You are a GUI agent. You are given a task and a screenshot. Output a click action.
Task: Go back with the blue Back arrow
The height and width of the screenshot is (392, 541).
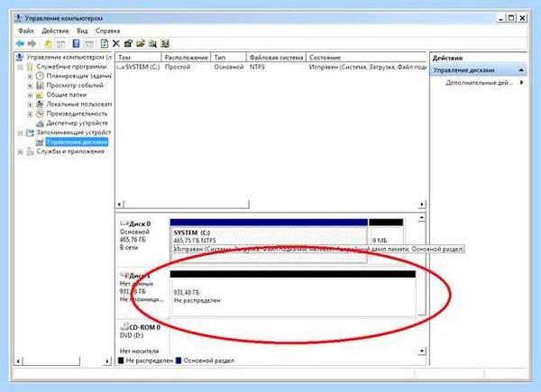pyautogui.click(x=20, y=43)
